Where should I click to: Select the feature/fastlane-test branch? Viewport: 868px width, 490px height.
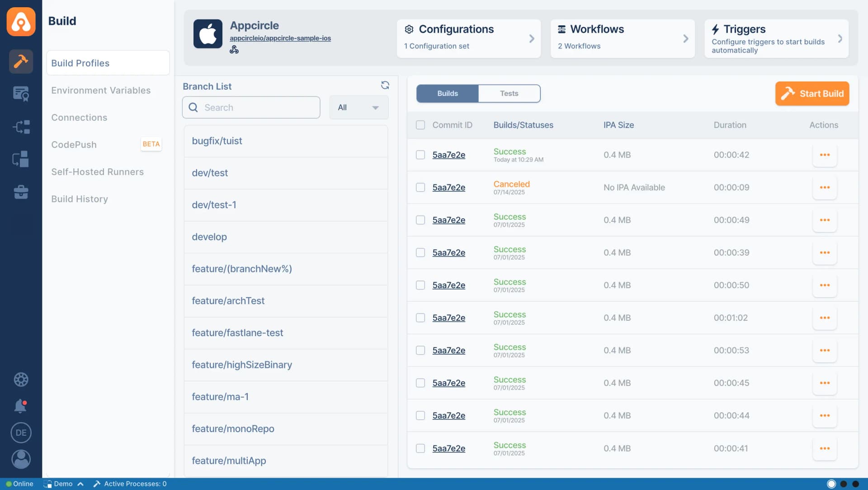tap(286, 333)
